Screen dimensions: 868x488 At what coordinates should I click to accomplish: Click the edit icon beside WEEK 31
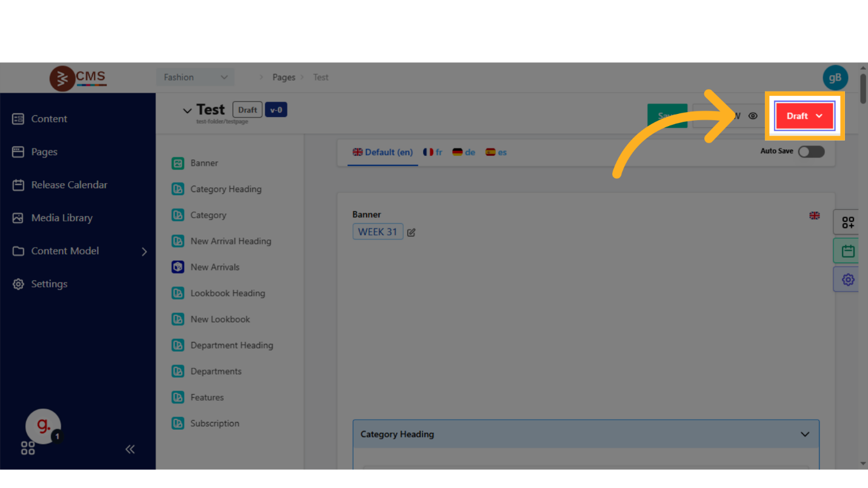[412, 232]
